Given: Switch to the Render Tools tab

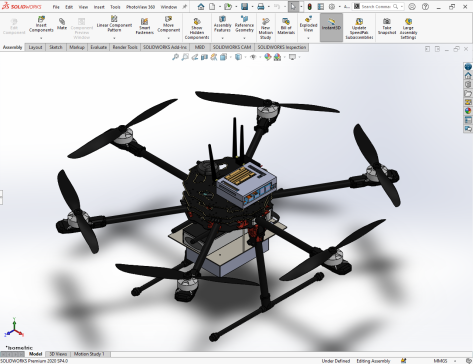Looking at the screenshot, I should coord(125,47).
